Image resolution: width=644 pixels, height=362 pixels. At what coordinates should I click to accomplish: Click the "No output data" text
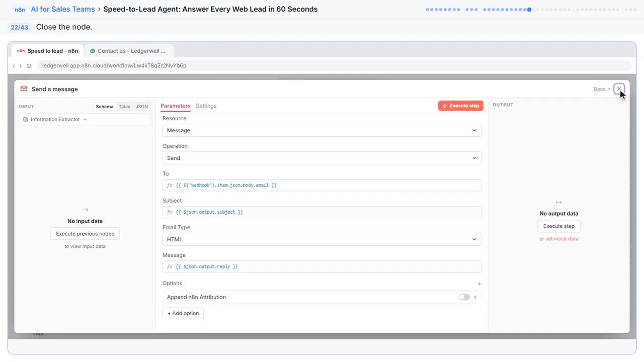(x=559, y=214)
